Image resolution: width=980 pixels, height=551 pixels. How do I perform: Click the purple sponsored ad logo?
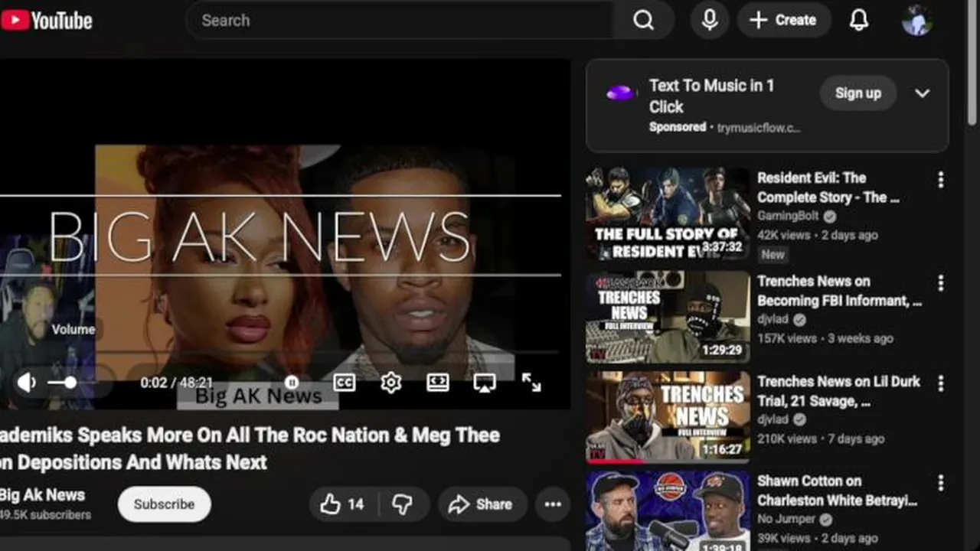tap(620, 93)
